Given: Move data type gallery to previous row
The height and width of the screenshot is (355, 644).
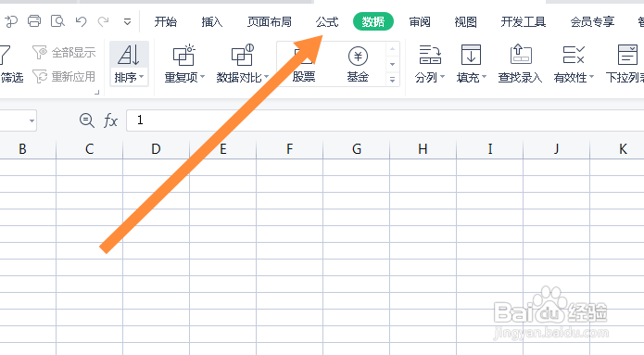Looking at the screenshot, I should coord(392,49).
